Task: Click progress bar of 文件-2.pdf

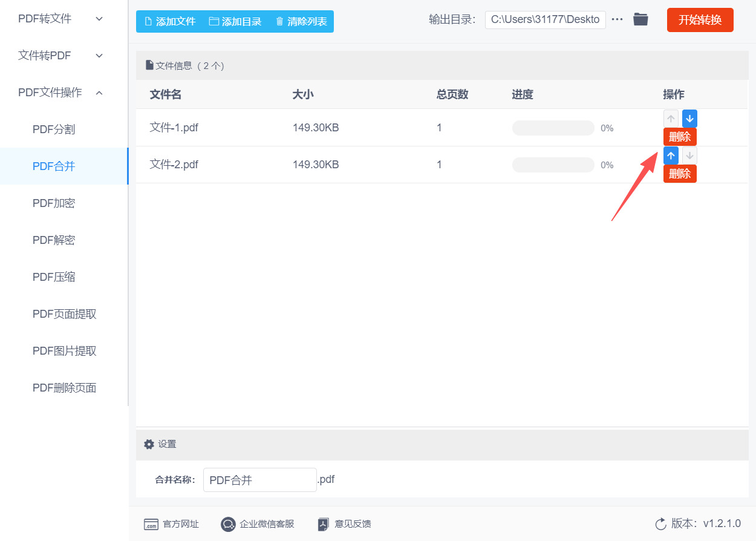Action: pos(553,165)
